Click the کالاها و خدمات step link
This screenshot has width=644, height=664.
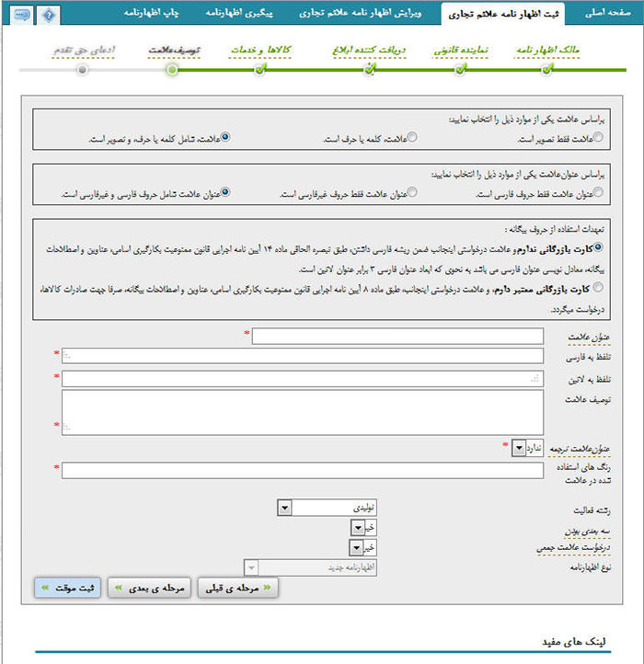(260, 51)
